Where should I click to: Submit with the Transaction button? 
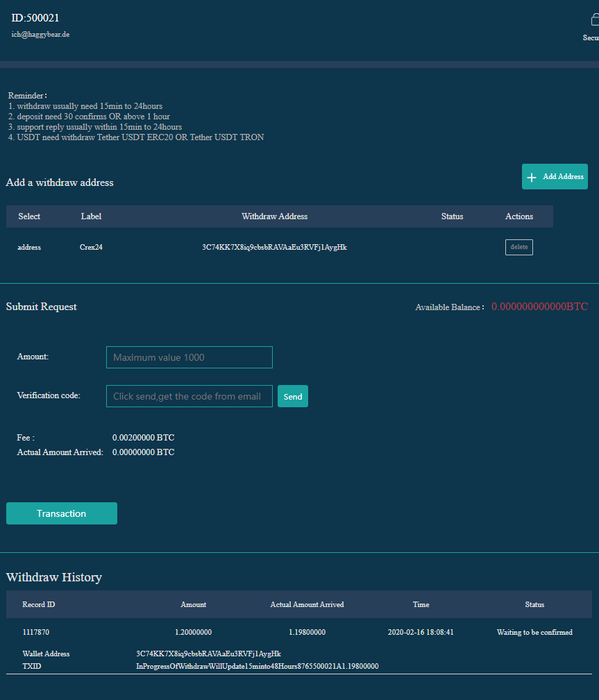[62, 513]
